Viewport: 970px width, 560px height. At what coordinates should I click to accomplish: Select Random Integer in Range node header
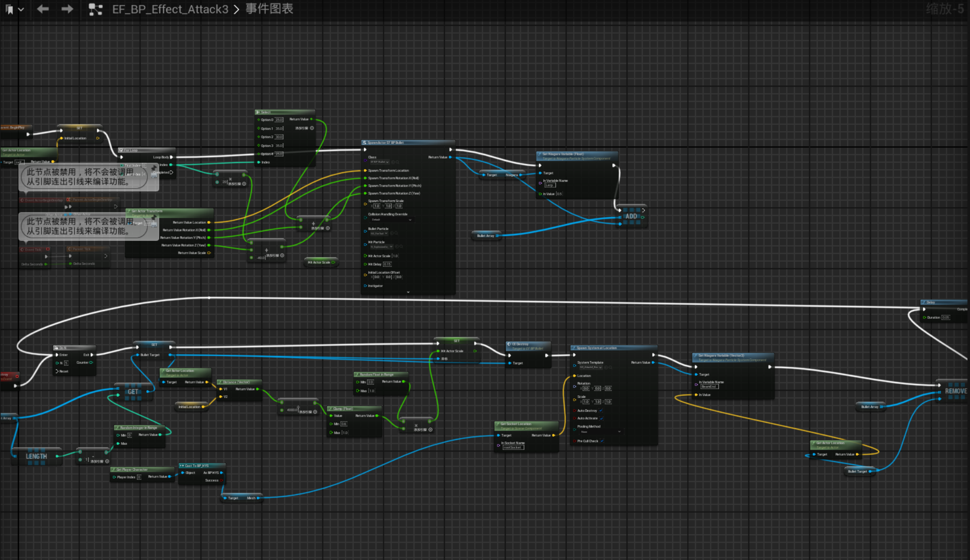pyautogui.click(x=140, y=427)
